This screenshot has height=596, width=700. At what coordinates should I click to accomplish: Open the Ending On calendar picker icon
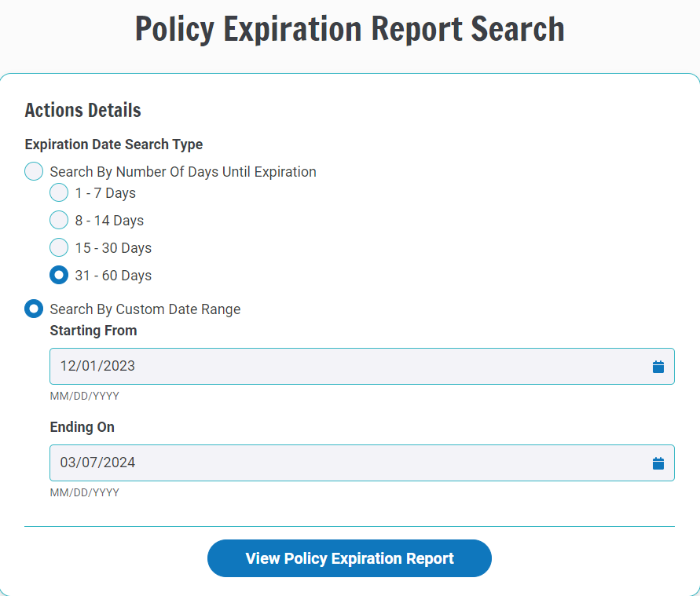pos(658,463)
